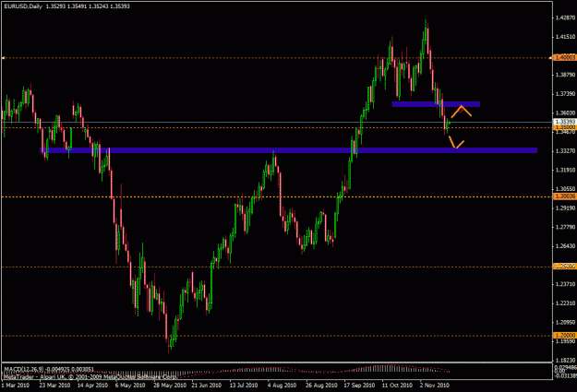Click the orange 1.20000 price level tag
577x392 pixels.
[x=564, y=336]
